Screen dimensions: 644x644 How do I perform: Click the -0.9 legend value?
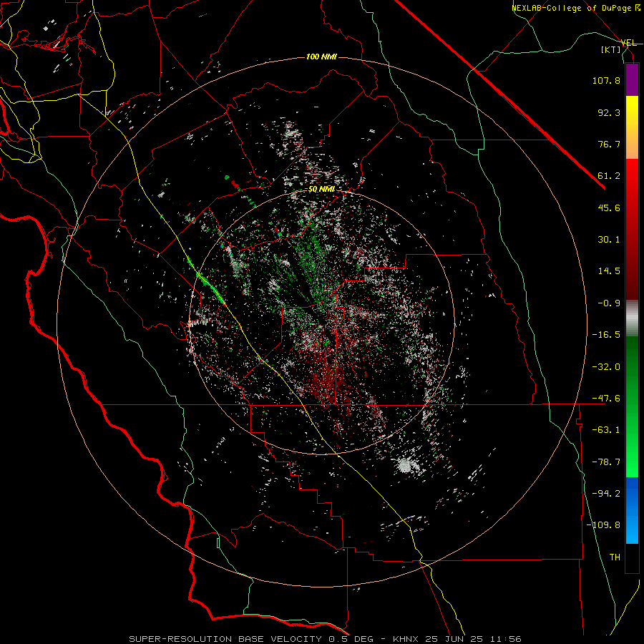point(609,303)
